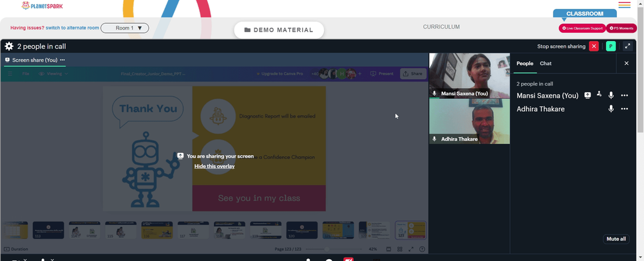Image resolution: width=644 pixels, height=261 pixels.
Task: Click the H collaborator avatar
Action: 342,74
